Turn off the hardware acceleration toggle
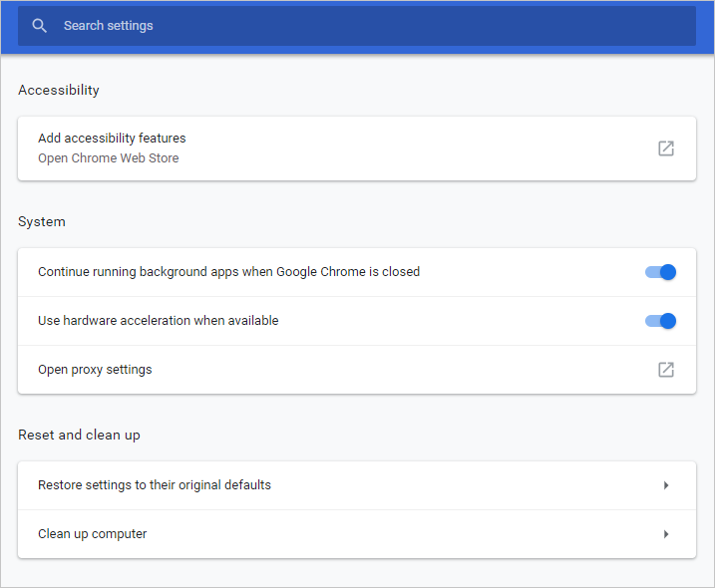 [661, 321]
